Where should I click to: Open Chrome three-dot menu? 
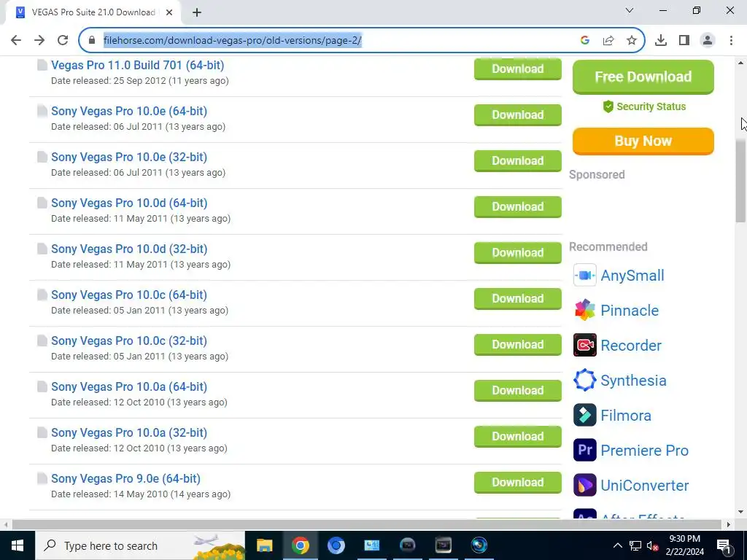(x=731, y=41)
